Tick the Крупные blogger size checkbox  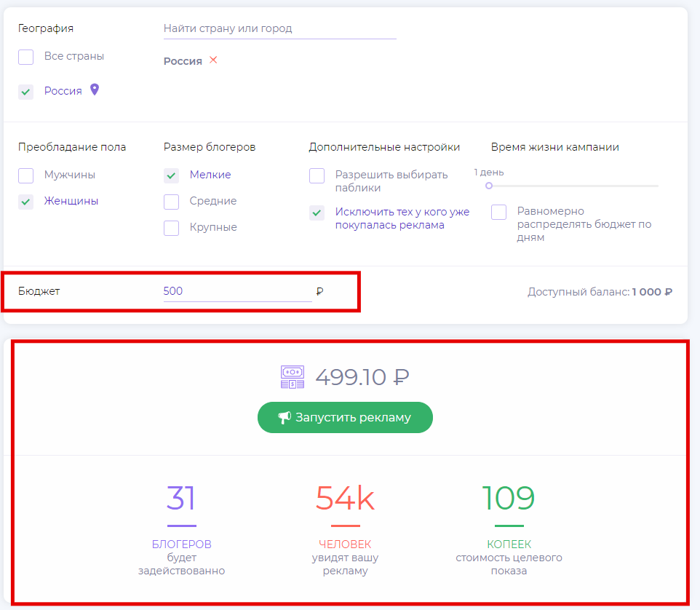click(x=172, y=228)
